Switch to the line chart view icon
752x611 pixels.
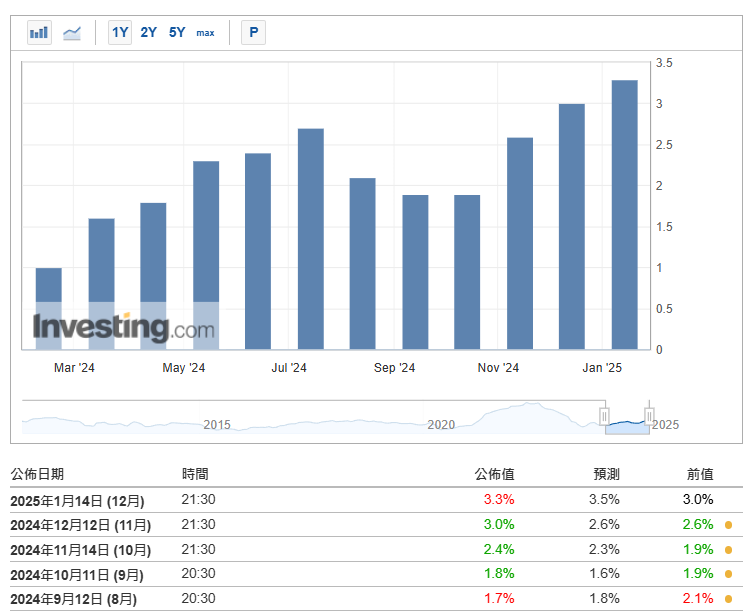point(72,33)
